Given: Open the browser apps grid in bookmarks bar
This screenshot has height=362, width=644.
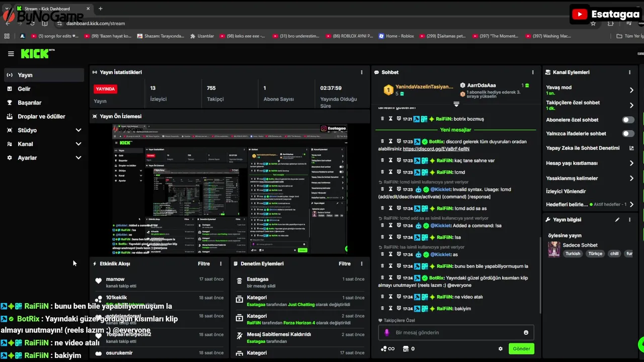Looking at the screenshot, I should pos(7,36).
